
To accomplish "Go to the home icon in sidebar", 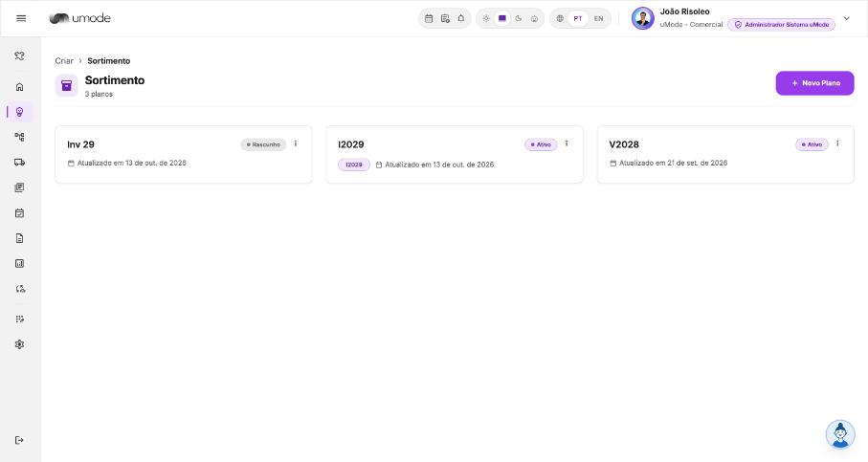I will click(19, 87).
